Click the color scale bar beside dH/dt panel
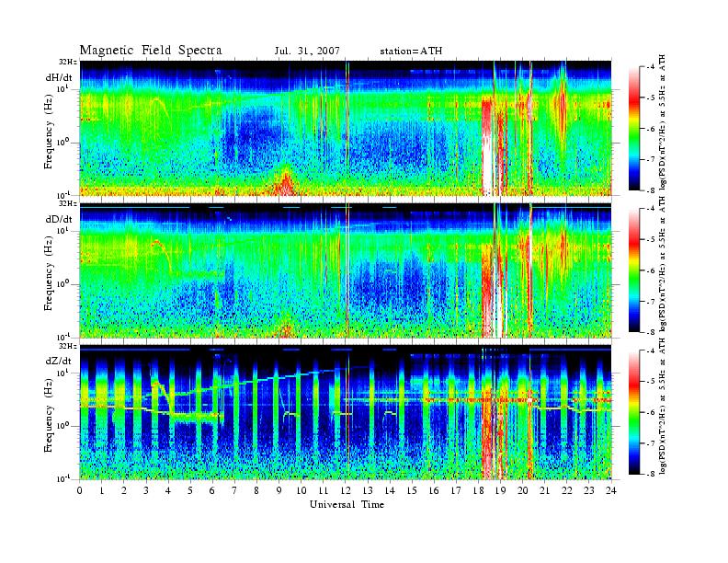 (x=633, y=128)
